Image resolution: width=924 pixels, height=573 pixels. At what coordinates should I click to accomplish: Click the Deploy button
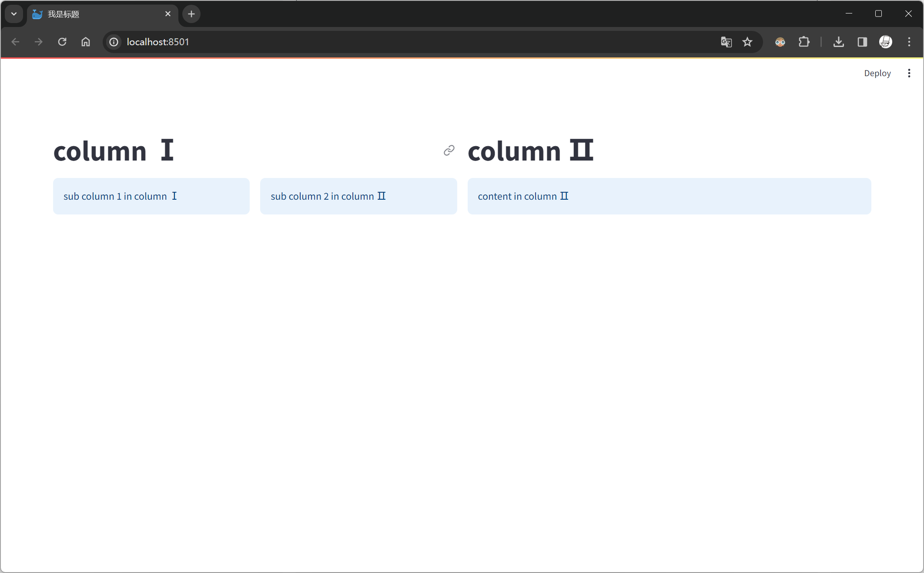click(877, 73)
